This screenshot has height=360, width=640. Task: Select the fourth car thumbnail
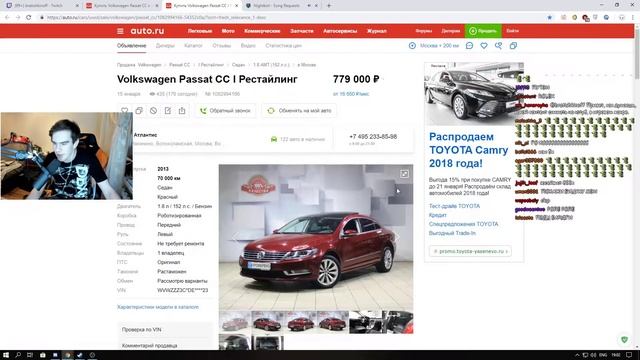[x=332, y=322]
